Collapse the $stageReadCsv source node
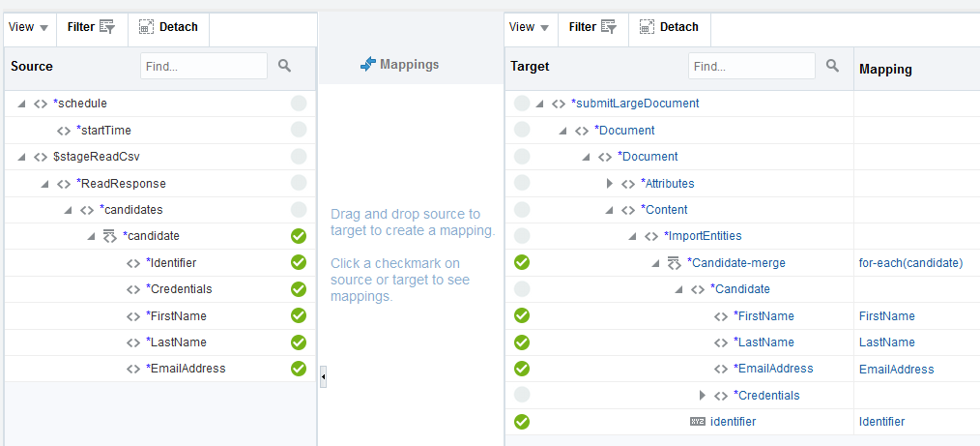 [x=21, y=157]
